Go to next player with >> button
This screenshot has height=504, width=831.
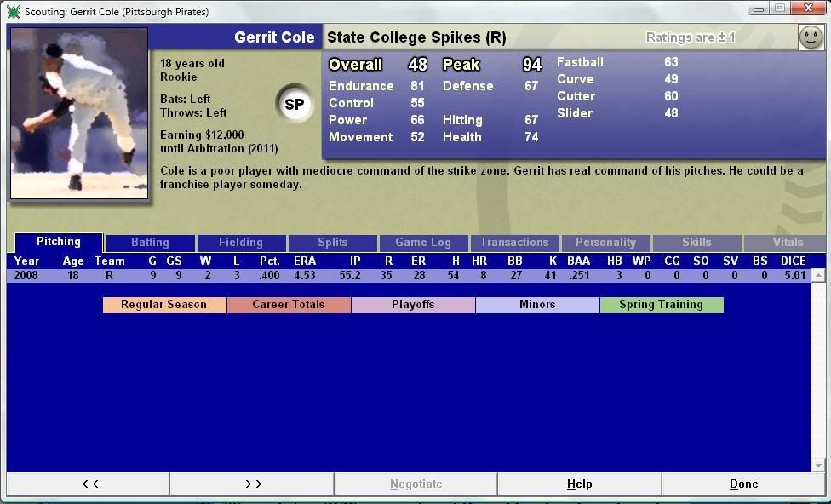pos(253,484)
